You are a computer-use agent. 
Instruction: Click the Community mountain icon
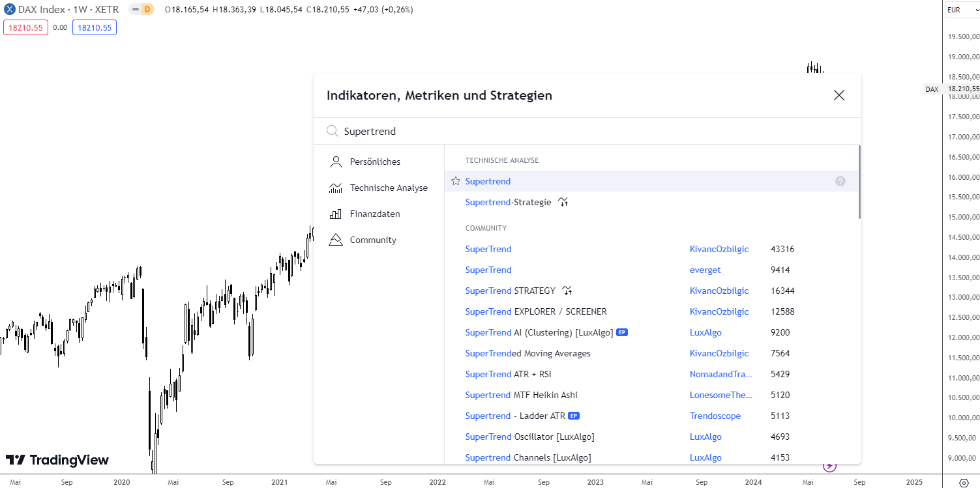336,240
